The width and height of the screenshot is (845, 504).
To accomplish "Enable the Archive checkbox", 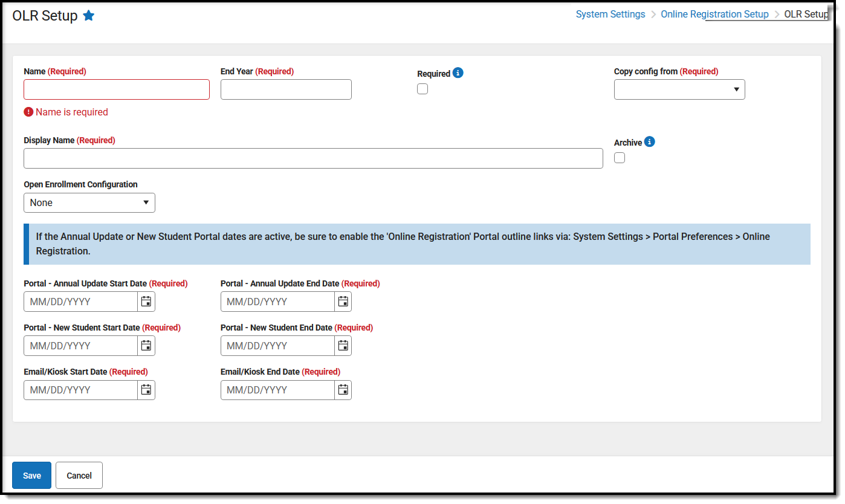I will [619, 157].
